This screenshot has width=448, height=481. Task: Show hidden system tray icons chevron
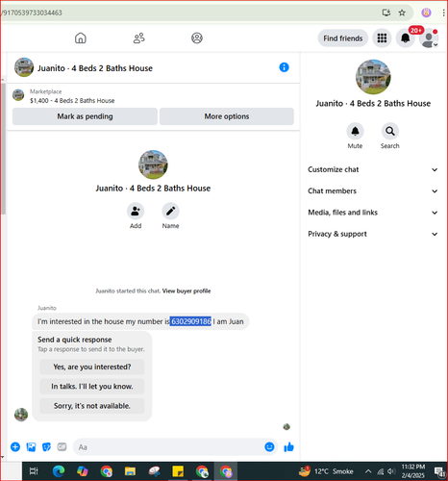point(368,471)
